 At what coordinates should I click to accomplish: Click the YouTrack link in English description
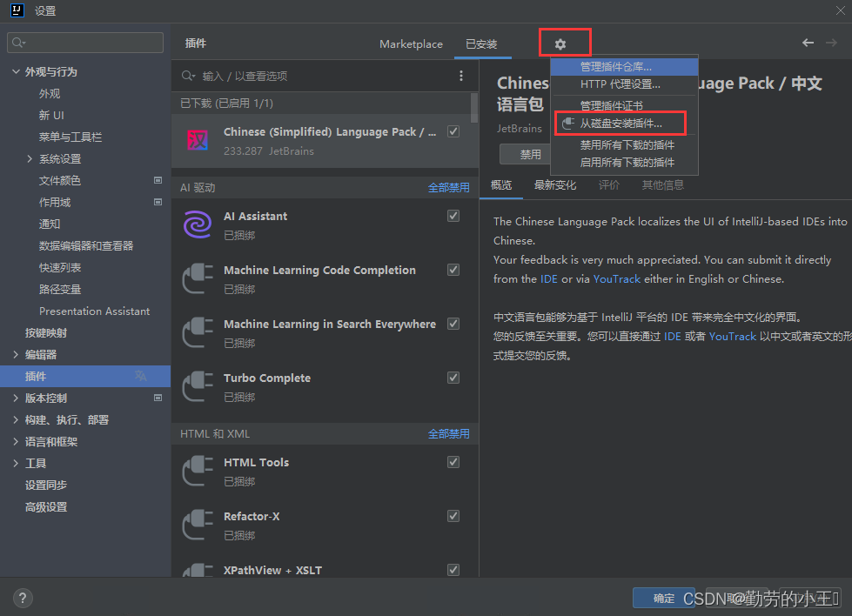(x=617, y=278)
